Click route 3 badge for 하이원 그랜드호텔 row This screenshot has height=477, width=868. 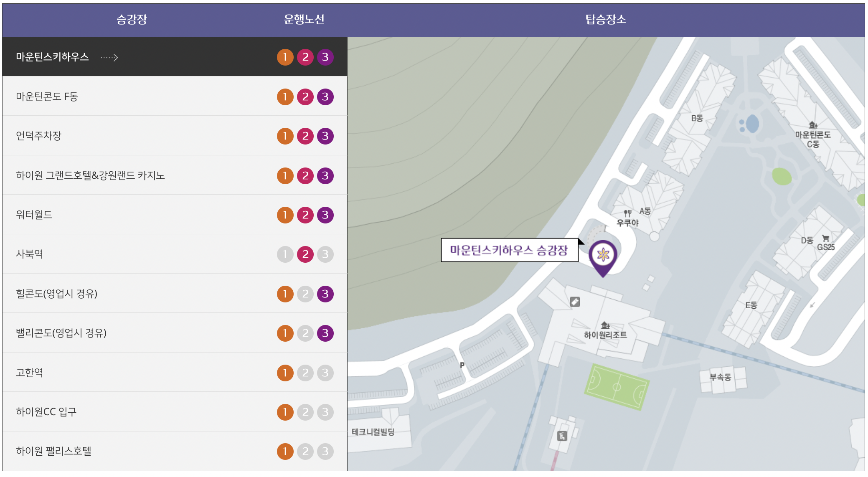click(x=325, y=176)
